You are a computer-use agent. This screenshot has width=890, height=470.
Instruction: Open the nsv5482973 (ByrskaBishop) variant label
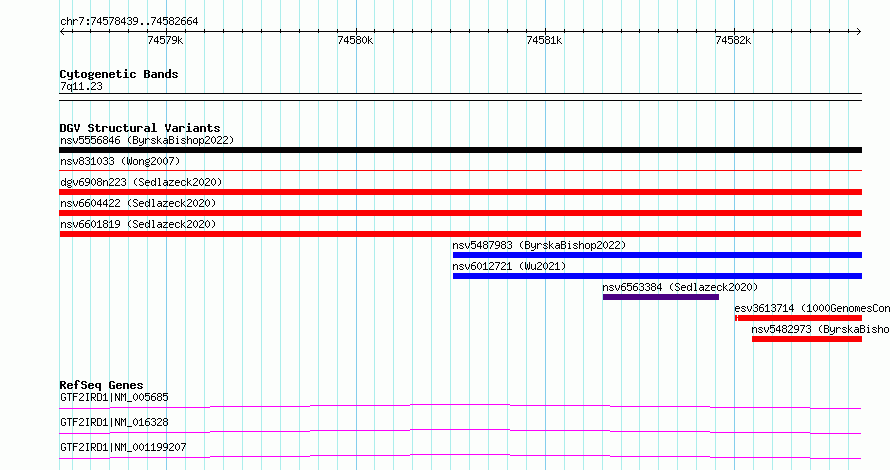pos(820,329)
